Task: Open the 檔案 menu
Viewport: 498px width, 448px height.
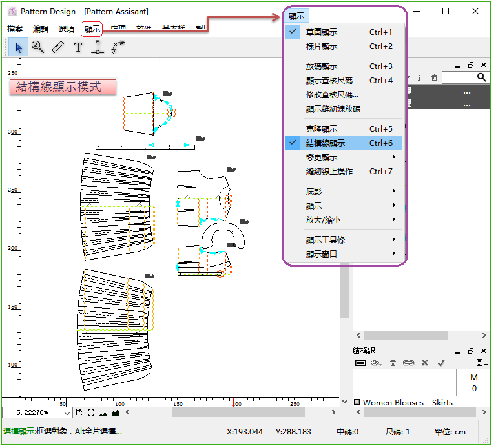Action: [x=15, y=29]
